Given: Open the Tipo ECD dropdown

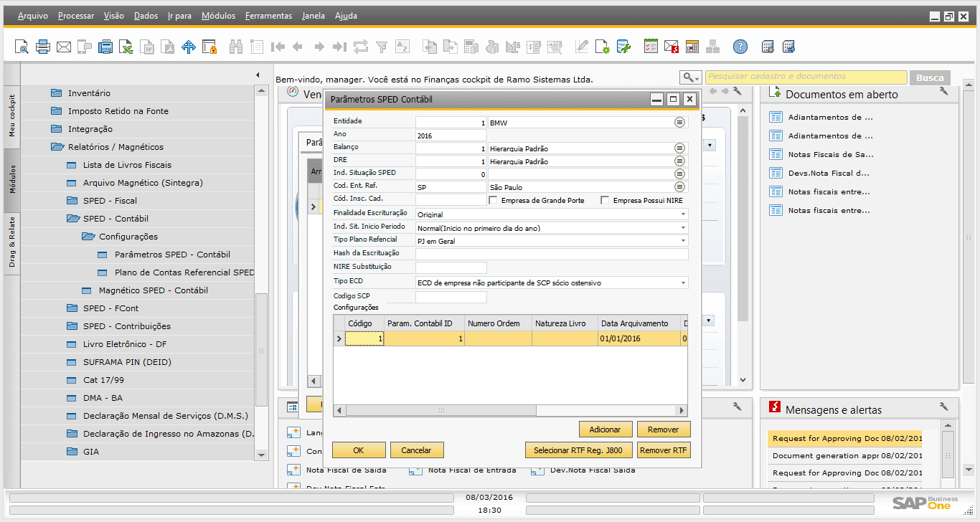Looking at the screenshot, I should pyautogui.click(x=682, y=283).
